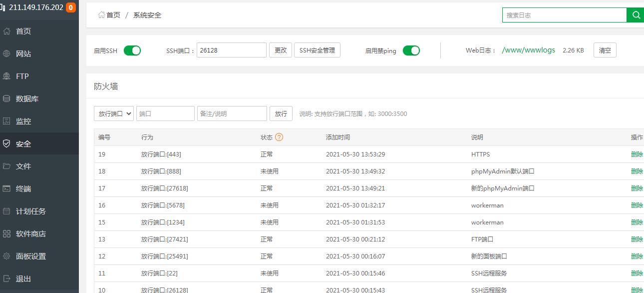Go to 首页 via the breadcrumb
644x293 pixels.
[x=112, y=15]
